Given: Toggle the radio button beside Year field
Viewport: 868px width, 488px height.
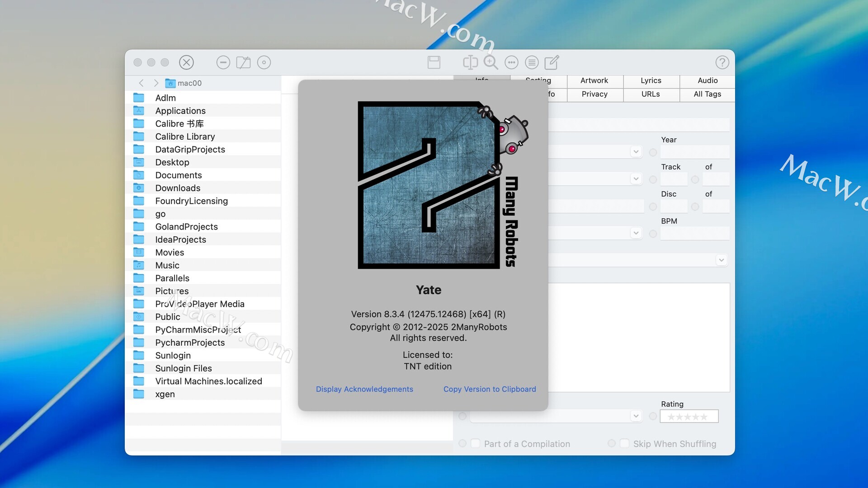Looking at the screenshot, I should point(653,153).
